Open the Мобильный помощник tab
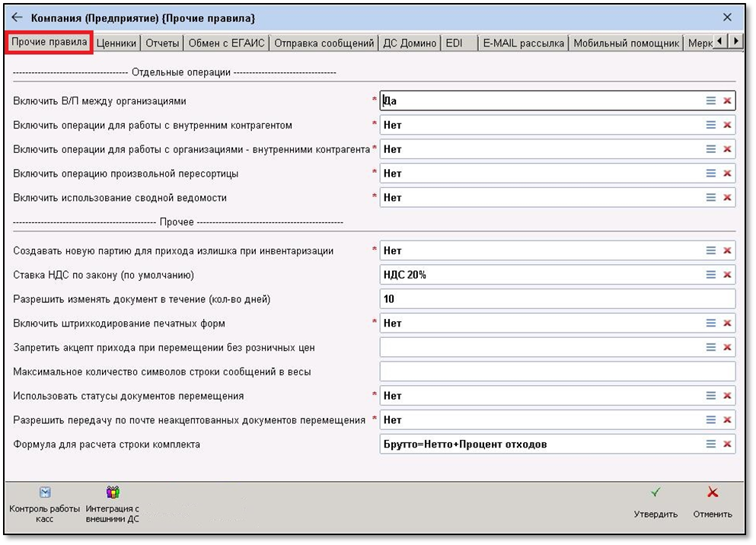This screenshot has width=756, height=545. tap(626, 43)
